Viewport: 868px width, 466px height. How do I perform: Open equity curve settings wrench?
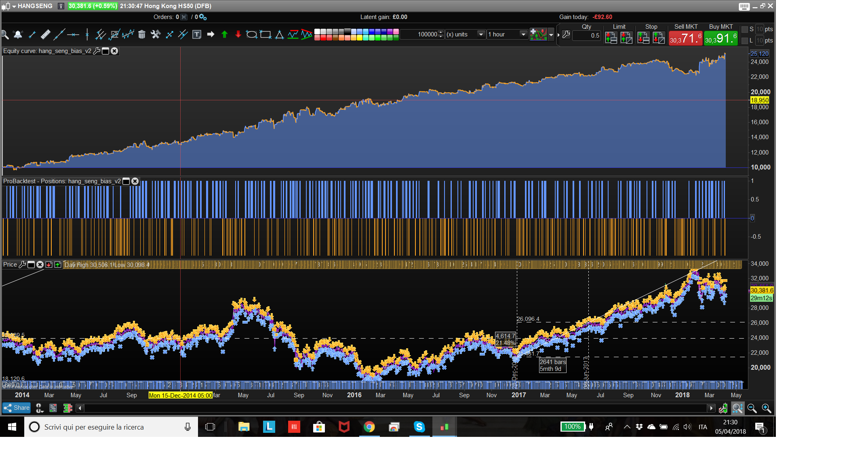(97, 51)
